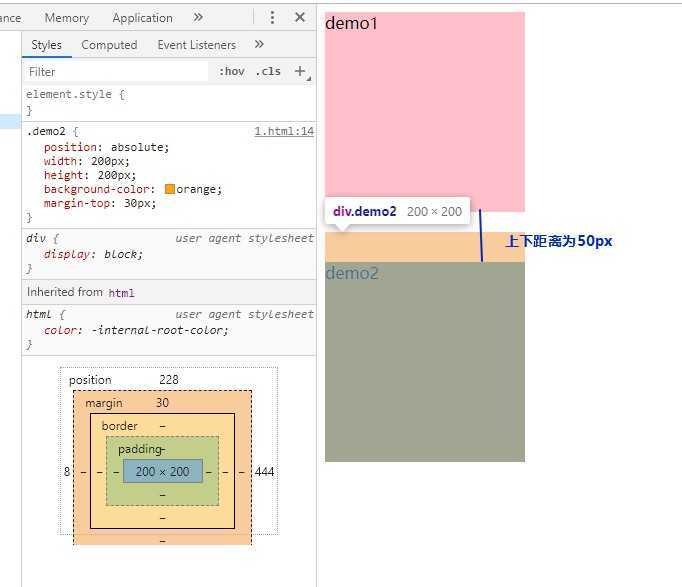682x587 pixels.
Task: Show more sidebar tabs next to Event Listeners
Action: click(x=260, y=44)
